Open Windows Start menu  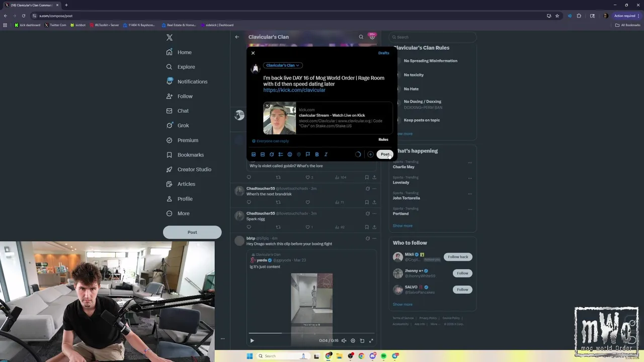pos(250,356)
